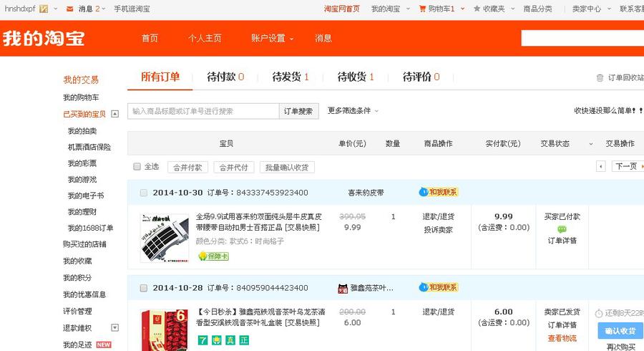The image size is (644, 351).
Task: Click the blue 确认收货 button
Action: tap(620, 331)
